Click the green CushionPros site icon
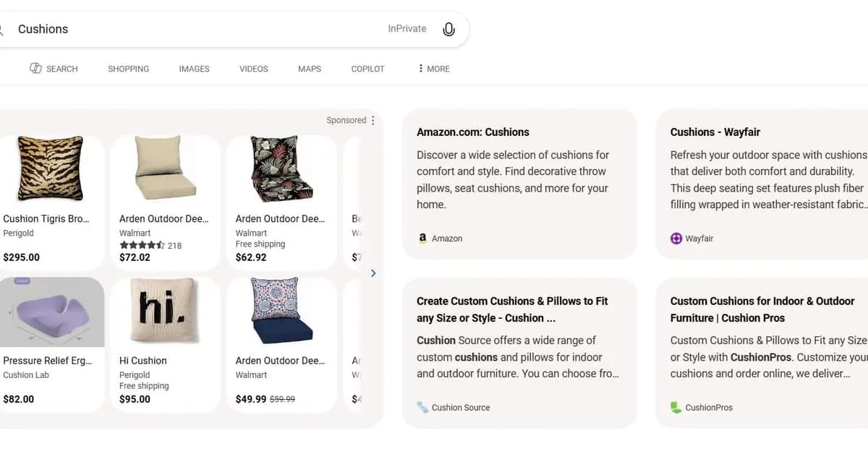868x454 pixels. pyautogui.click(x=676, y=407)
